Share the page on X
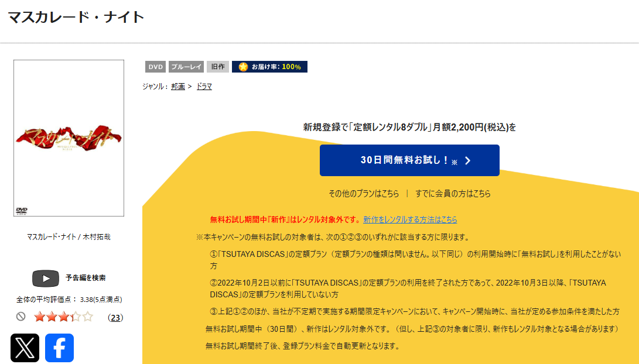Screen dimensions: 639x364 click(x=24, y=348)
